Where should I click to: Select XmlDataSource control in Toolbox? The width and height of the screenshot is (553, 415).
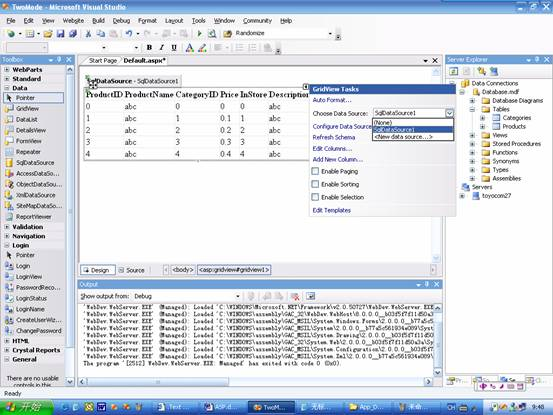(x=35, y=195)
